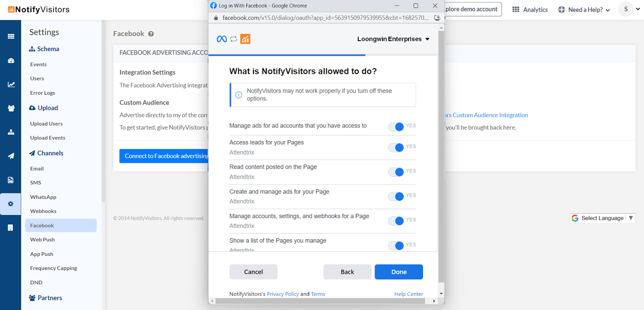The image size is (644, 310).
Task: Click the Done button
Action: 399,272
